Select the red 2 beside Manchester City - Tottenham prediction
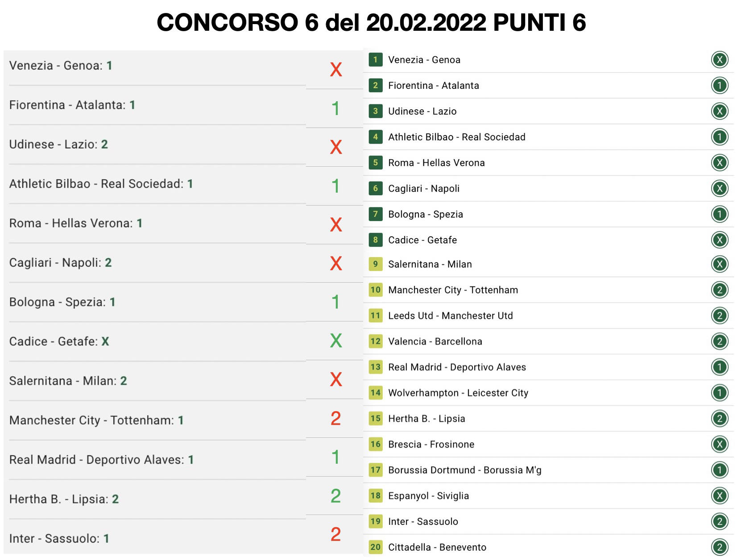This screenshot has width=737, height=560. 336,418
